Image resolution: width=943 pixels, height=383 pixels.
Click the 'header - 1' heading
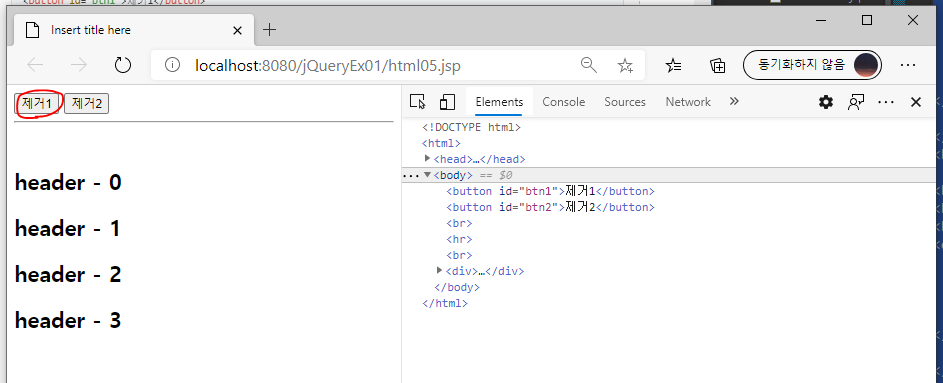pos(67,228)
